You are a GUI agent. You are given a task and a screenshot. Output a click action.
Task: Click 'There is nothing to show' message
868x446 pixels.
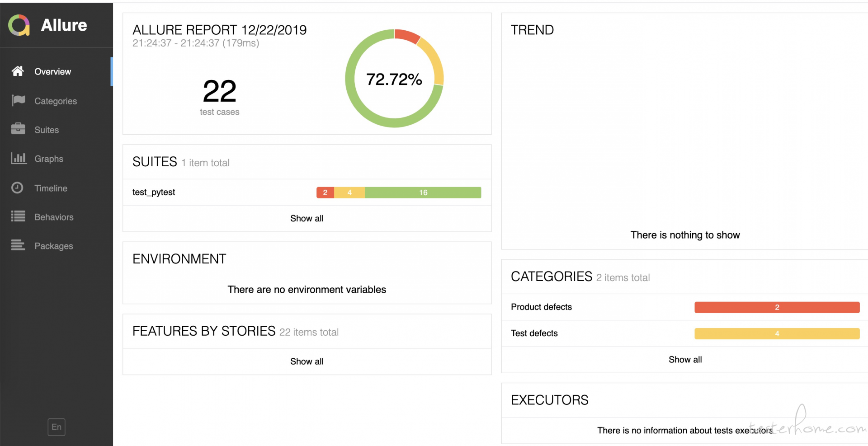pyautogui.click(x=685, y=235)
